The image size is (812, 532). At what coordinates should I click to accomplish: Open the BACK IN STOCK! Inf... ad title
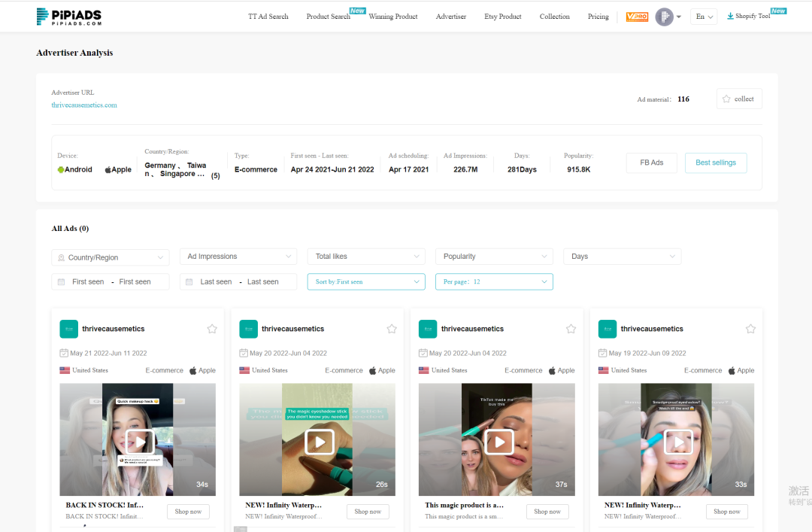click(105, 505)
